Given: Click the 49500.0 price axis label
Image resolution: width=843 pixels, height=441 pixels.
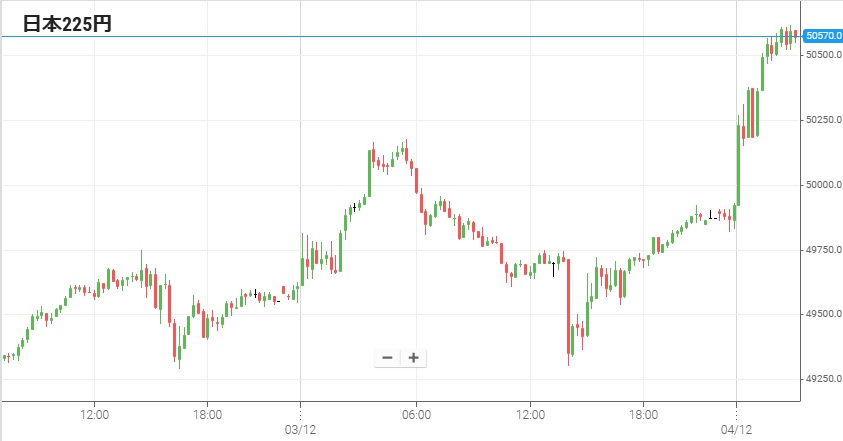Looking at the screenshot, I should point(822,314).
